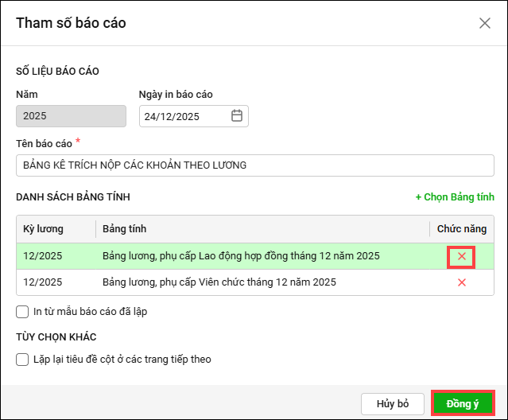Focus the Tên báo cáo text field
This screenshot has height=420, width=508.
click(254, 165)
